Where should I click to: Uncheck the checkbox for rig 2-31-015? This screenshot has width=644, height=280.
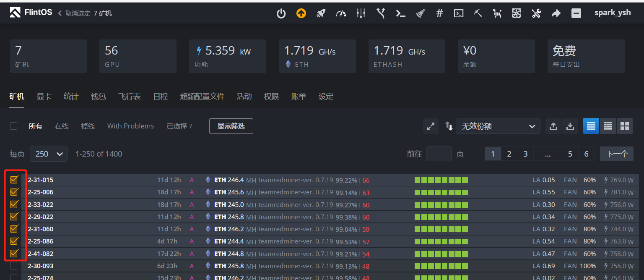tap(14, 179)
